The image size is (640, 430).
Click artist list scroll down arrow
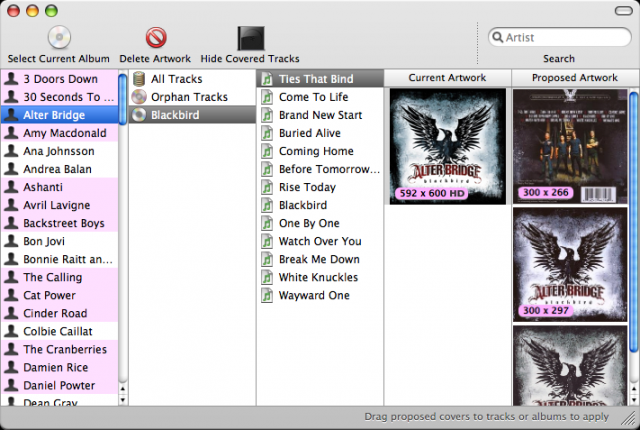pos(122,400)
